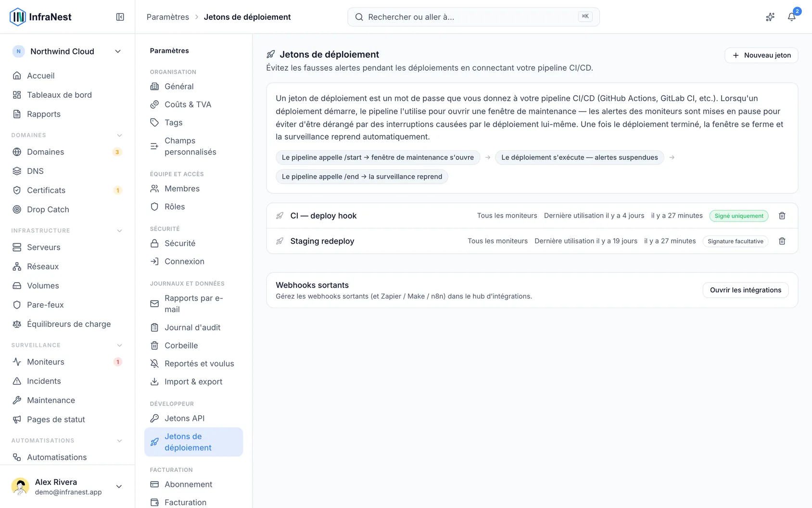Open the Tableaux de bord page
The height and width of the screenshot is (508, 812).
pos(67,95)
